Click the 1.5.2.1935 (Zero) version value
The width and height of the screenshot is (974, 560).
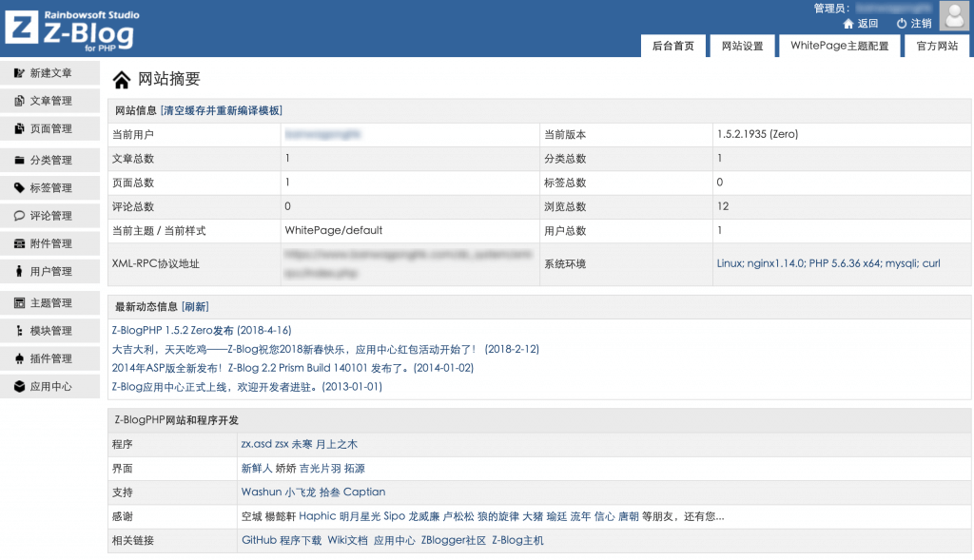[x=757, y=134]
